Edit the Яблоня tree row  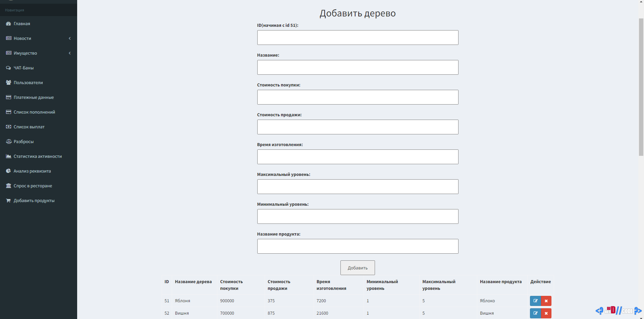535,301
